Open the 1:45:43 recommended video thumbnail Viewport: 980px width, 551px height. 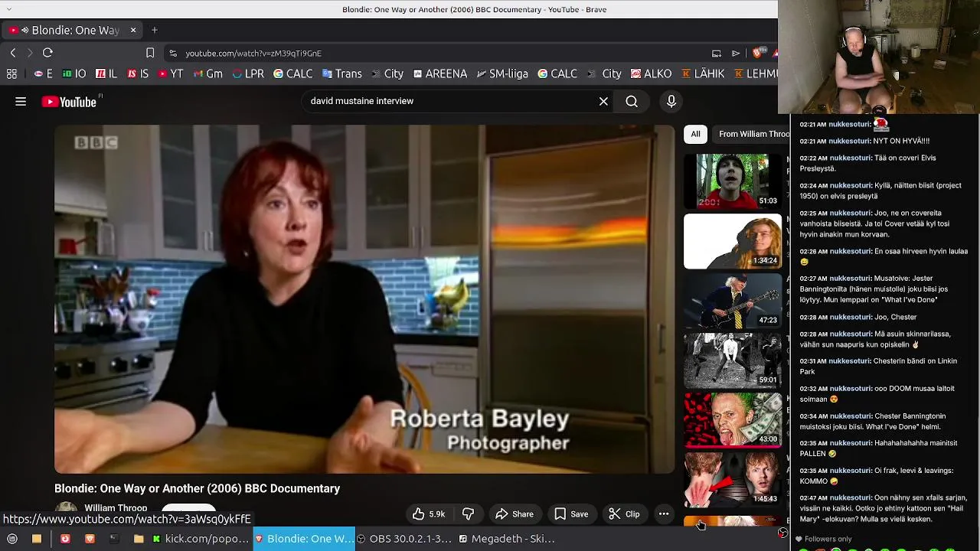tap(733, 480)
